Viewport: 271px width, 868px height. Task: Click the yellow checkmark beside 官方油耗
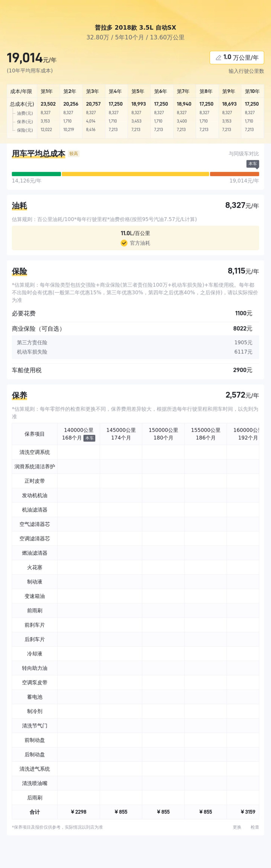click(x=124, y=243)
